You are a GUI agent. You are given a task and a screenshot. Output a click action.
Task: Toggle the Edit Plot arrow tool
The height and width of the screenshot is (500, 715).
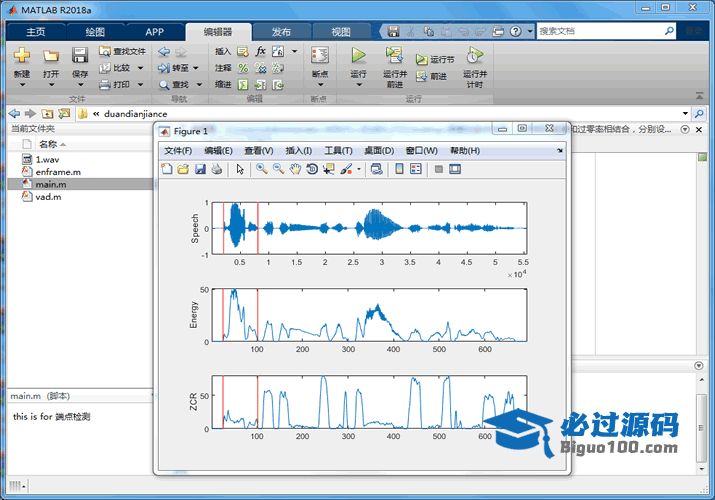click(240, 169)
